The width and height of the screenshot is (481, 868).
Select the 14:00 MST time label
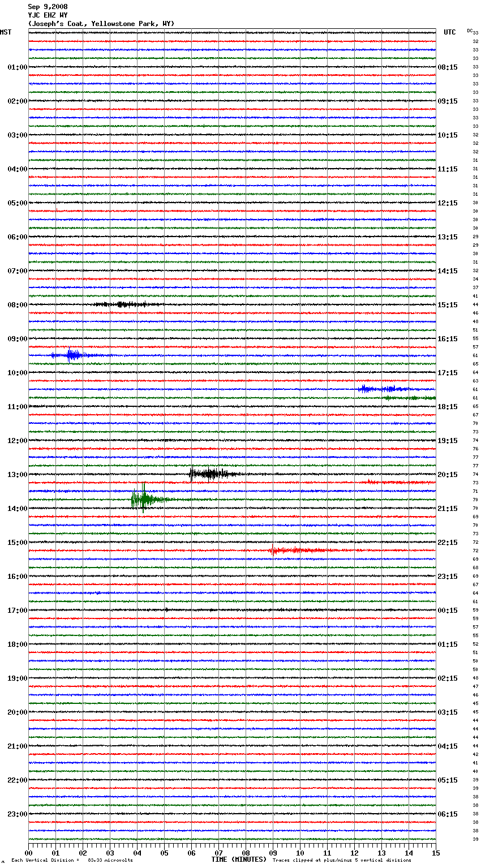[x=18, y=509]
